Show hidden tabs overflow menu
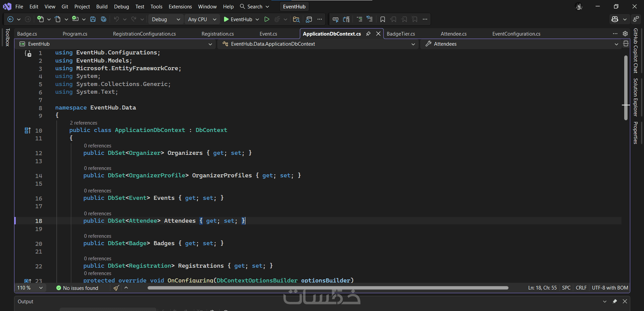The image size is (644, 311). pos(615,34)
